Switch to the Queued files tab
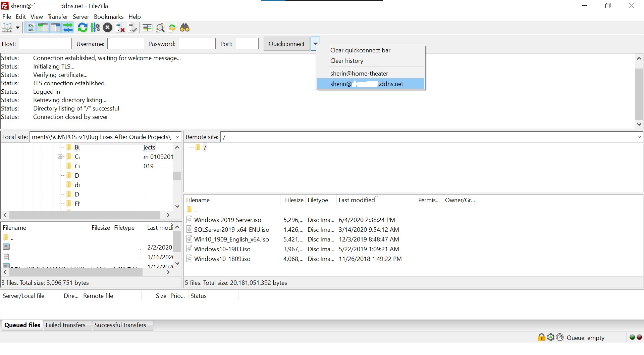 (x=22, y=325)
